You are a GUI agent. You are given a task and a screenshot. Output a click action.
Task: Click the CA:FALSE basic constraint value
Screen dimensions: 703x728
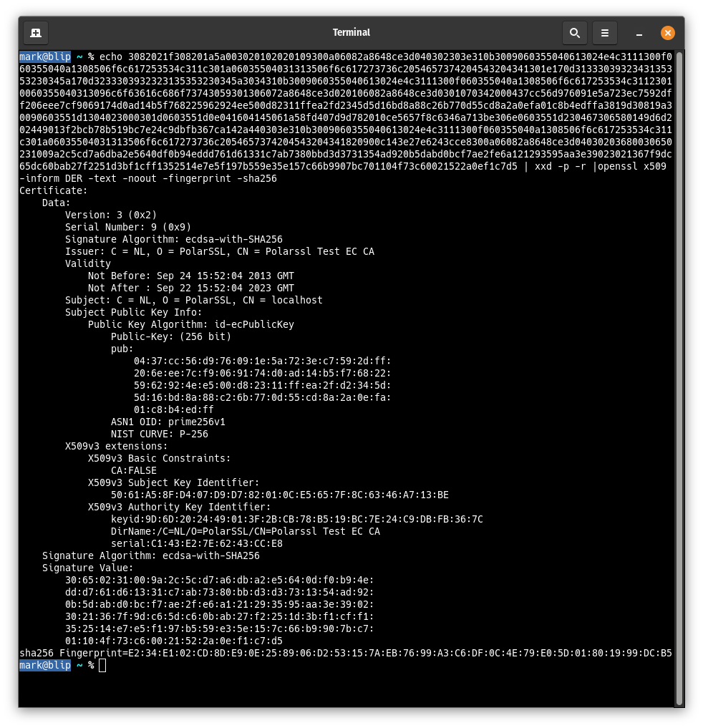point(133,470)
